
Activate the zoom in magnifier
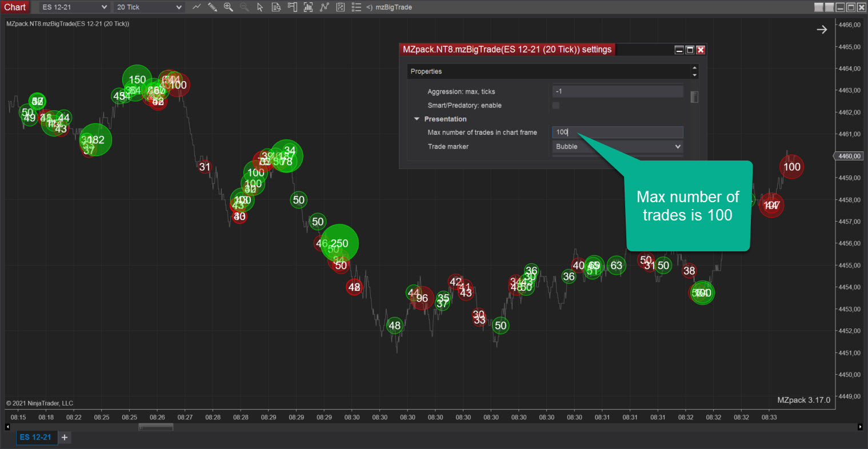point(228,7)
